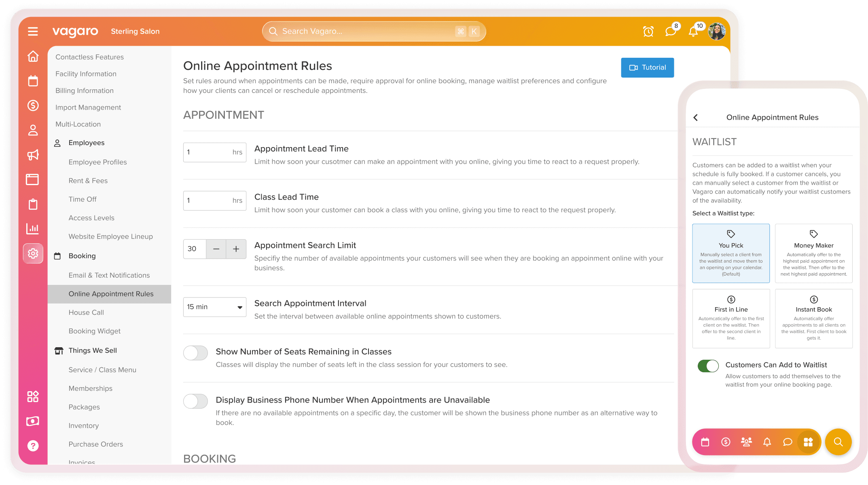Collapse the Things We Sell section
868x485 pixels.
(x=92, y=350)
